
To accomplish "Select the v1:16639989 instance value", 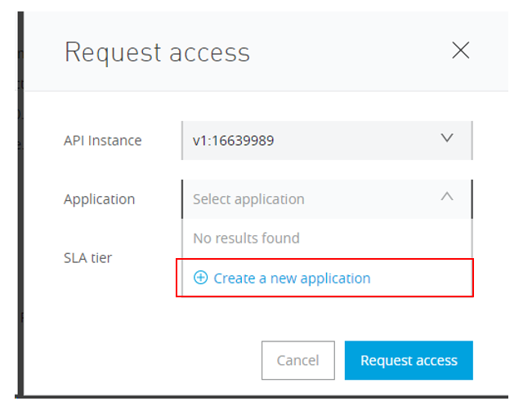I will point(234,140).
